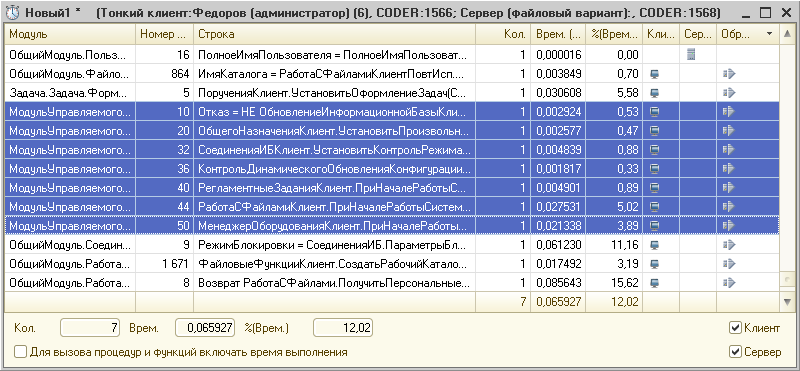800x371 pixels.
Task: Click the processing arrow icon in row 864
Action: (729, 74)
